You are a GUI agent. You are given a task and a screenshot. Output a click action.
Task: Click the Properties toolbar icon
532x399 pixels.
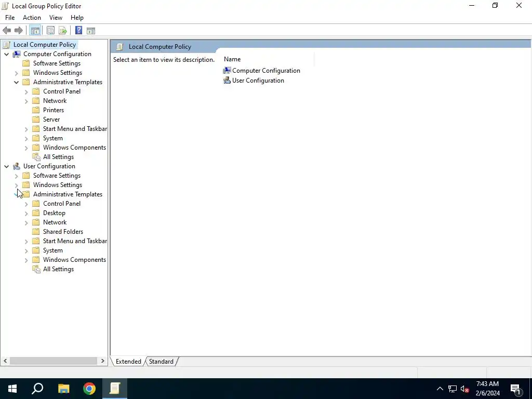50,31
